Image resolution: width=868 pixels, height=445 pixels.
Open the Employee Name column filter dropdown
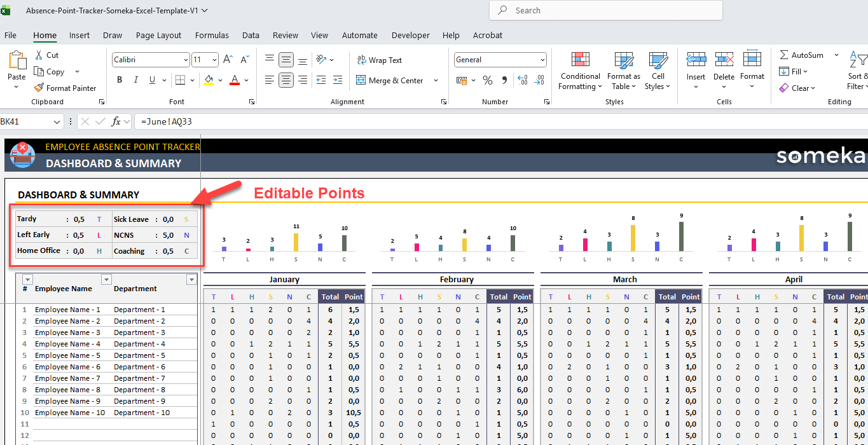tap(106, 280)
